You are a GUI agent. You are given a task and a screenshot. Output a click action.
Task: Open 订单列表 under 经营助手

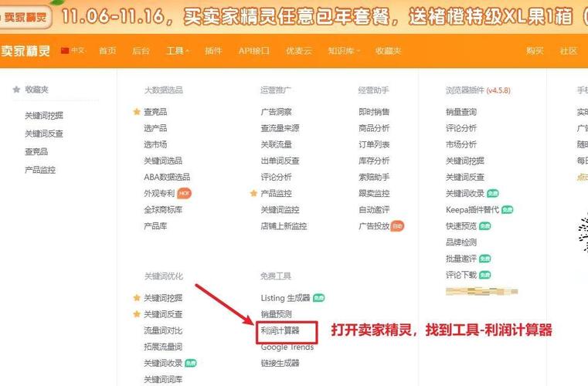(374, 144)
